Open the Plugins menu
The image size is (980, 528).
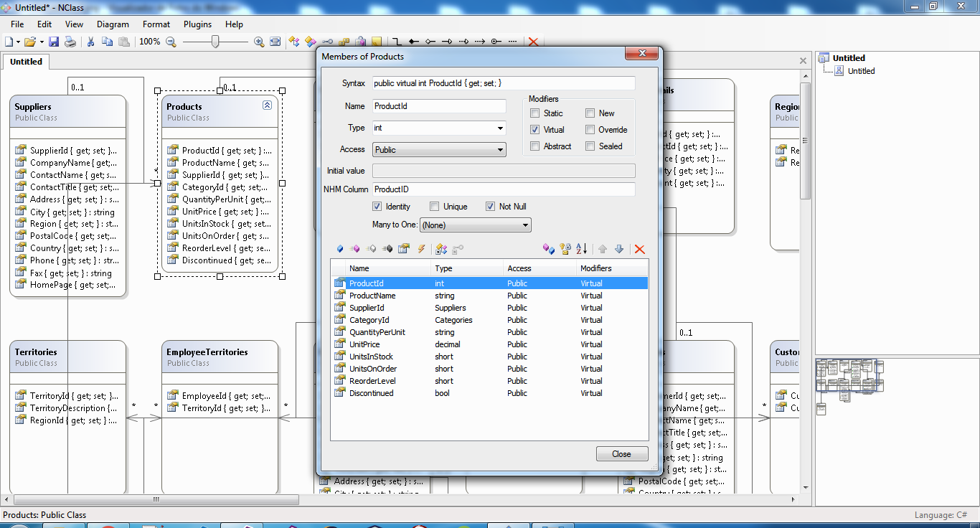(x=198, y=24)
